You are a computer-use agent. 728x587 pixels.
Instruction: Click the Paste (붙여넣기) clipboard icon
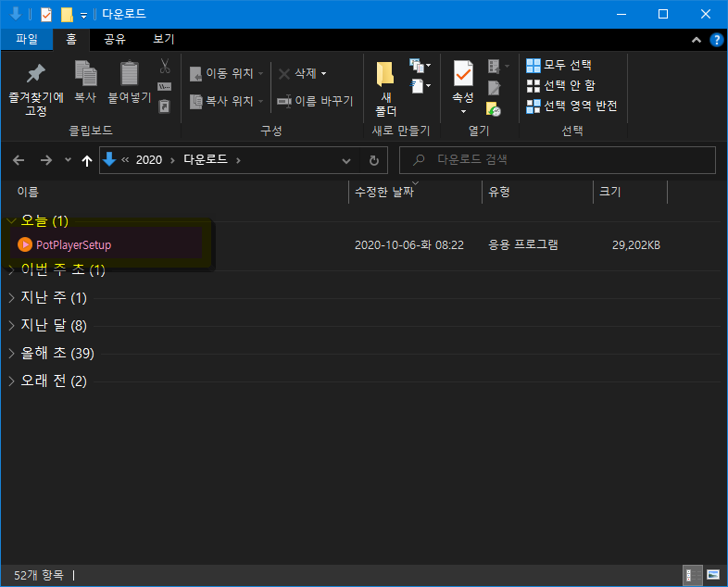click(130, 82)
